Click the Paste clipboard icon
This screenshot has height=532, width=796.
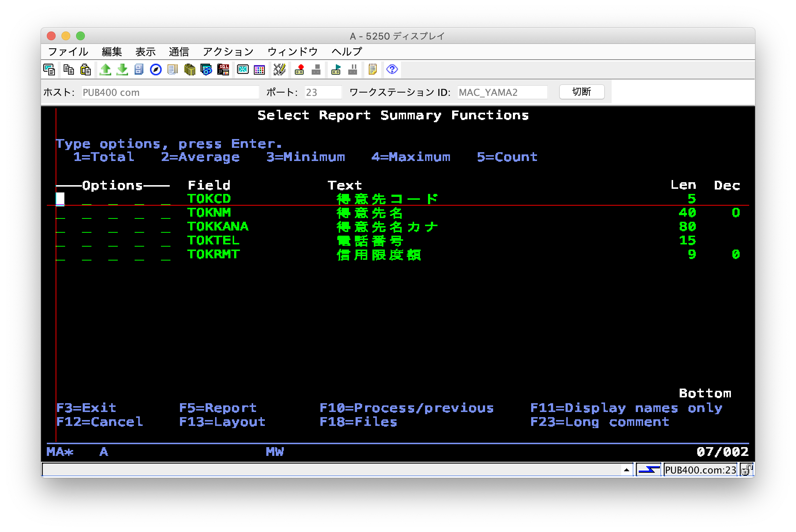85,69
